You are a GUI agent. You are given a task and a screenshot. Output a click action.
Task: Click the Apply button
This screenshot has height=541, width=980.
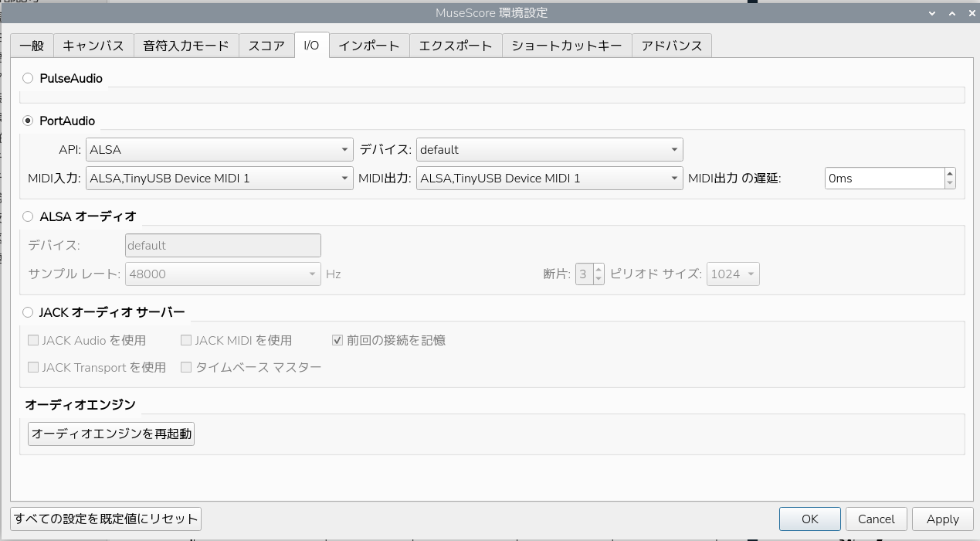click(943, 519)
